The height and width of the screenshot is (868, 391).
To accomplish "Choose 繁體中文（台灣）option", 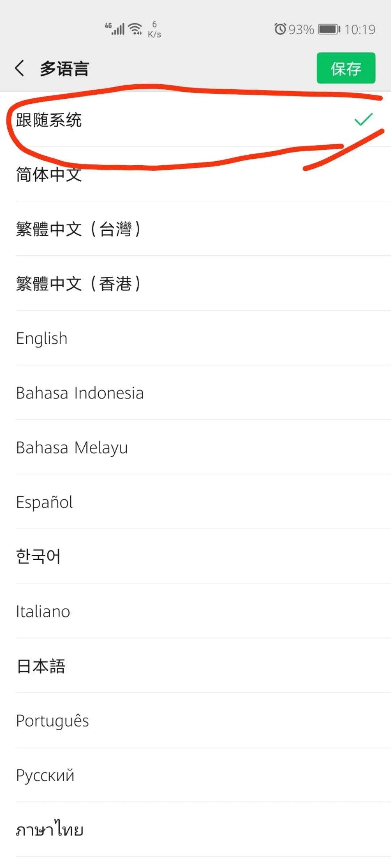I will pos(195,229).
